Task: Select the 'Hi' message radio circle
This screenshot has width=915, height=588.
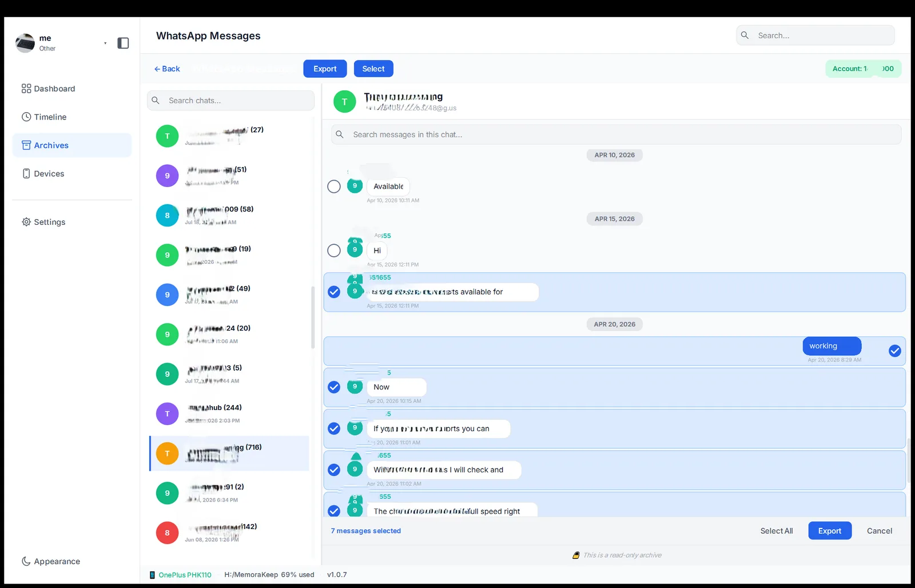Action: (334, 251)
